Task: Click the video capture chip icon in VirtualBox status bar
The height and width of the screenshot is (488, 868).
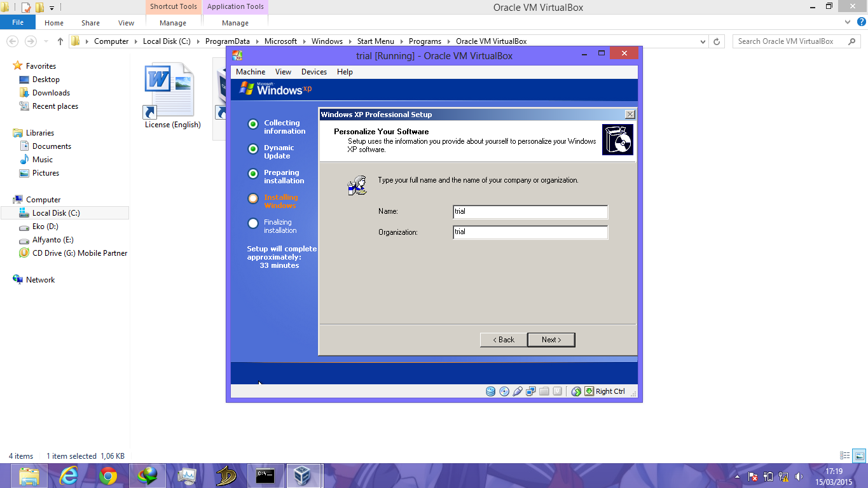Action: pyautogui.click(x=557, y=391)
